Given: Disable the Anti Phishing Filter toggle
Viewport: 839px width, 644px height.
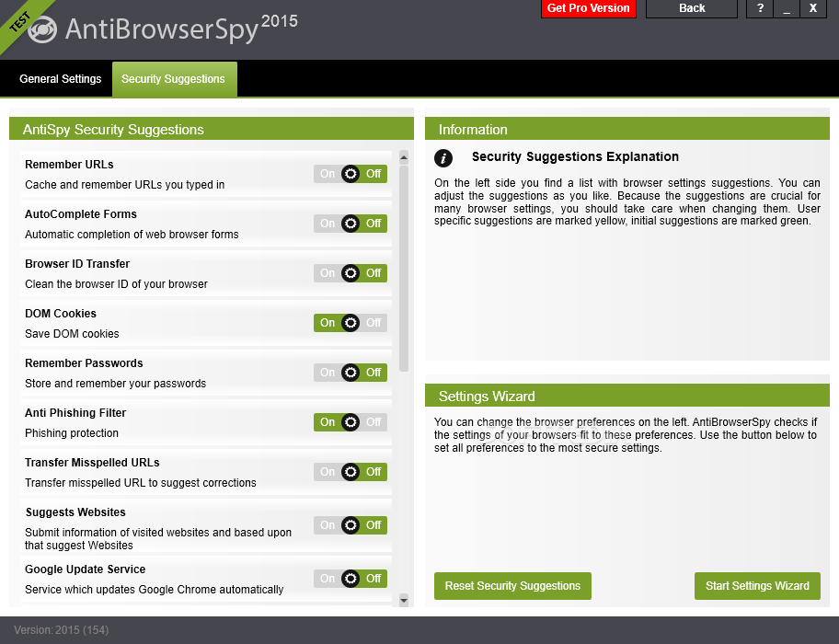Looking at the screenshot, I should pyautogui.click(x=351, y=422).
